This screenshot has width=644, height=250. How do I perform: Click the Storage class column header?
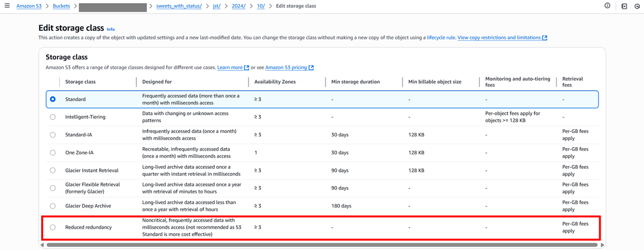(80, 82)
